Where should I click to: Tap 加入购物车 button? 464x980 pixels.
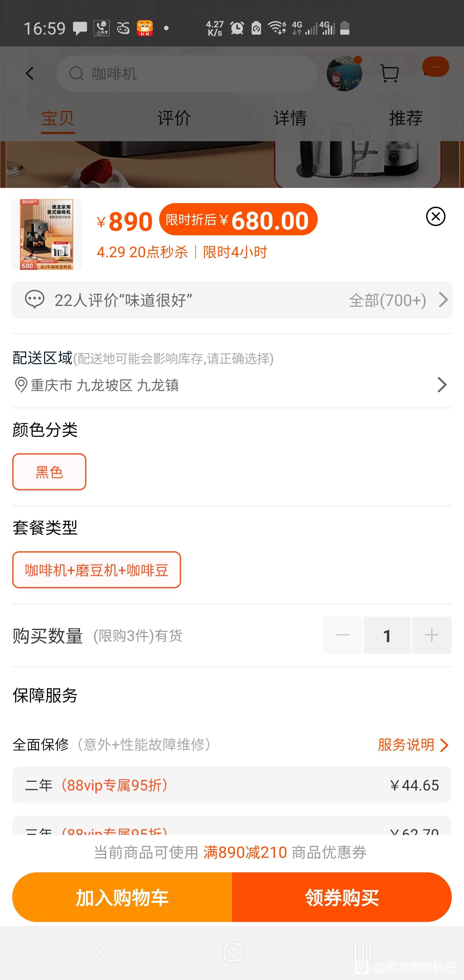(122, 897)
